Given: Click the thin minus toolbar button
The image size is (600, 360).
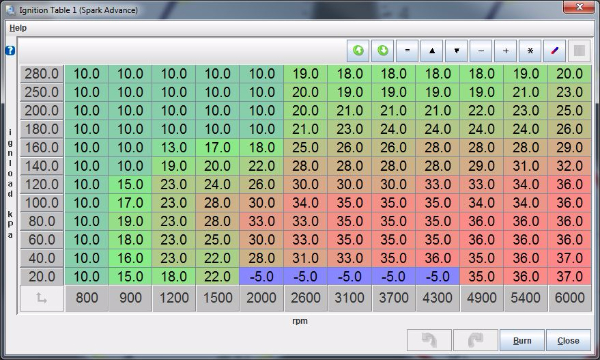Looking at the screenshot, I should pyautogui.click(x=481, y=50).
